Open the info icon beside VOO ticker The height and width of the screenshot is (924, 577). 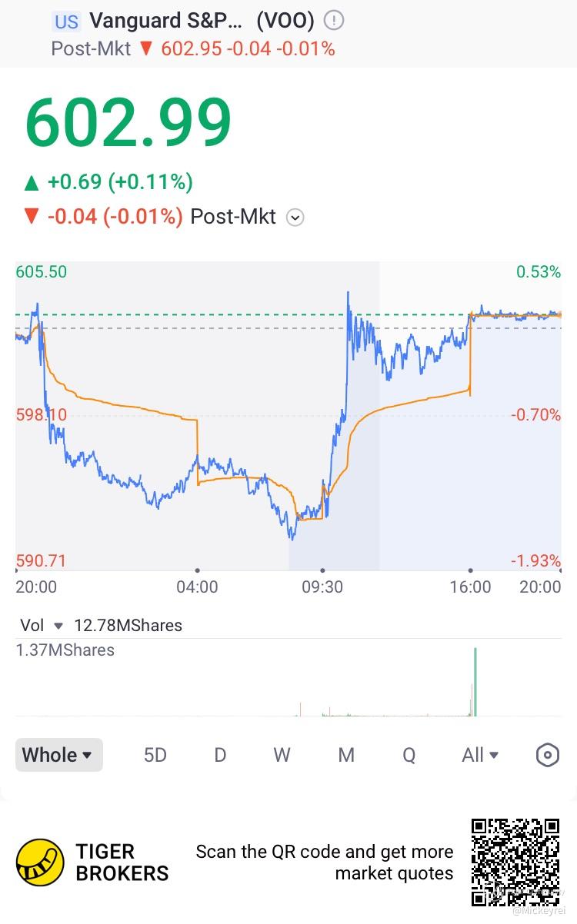pos(334,21)
